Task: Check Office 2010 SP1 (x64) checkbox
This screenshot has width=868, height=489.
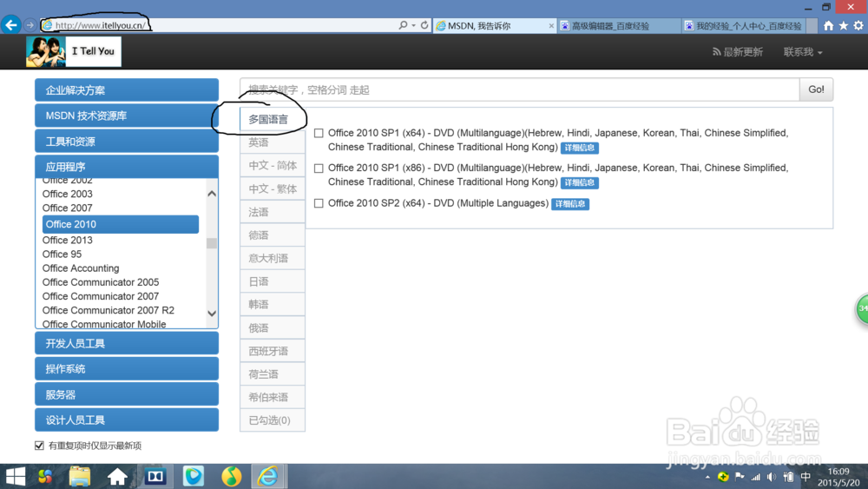Action: coord(319,133)
